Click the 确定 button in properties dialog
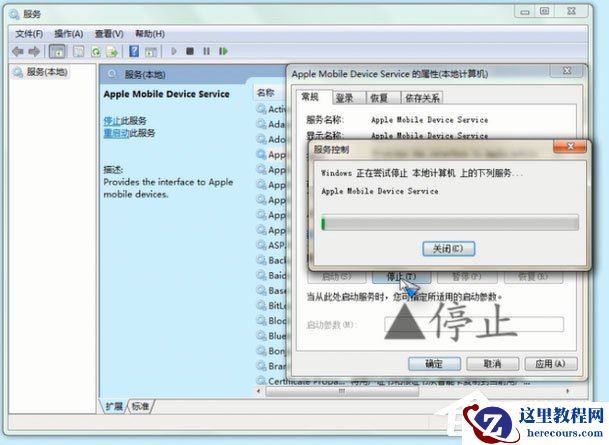The image size is (609, 445). pos(434,363)
